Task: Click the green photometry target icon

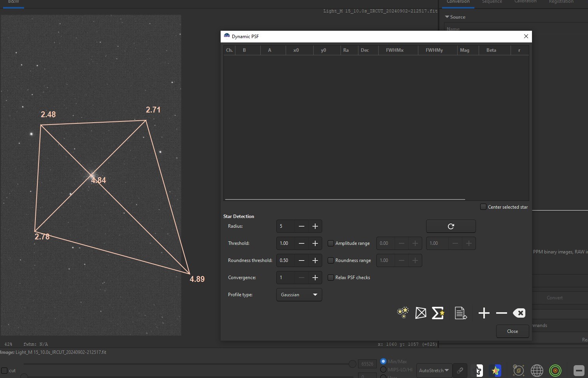Action: [555, 370]
